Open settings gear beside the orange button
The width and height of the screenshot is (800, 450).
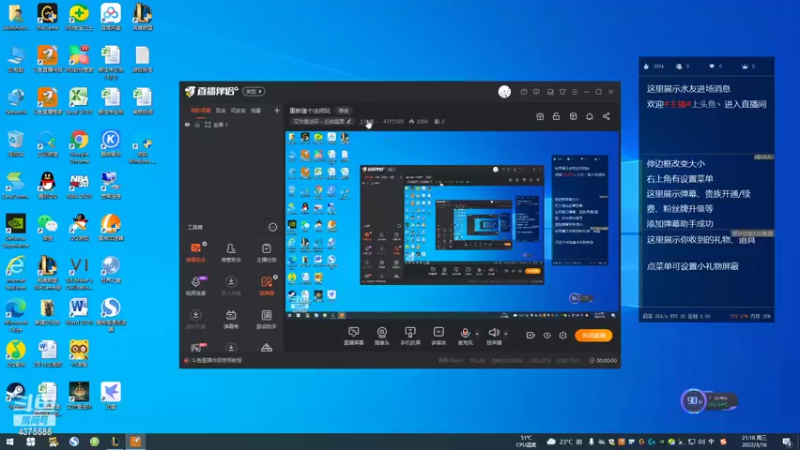[x=563, y=335]
